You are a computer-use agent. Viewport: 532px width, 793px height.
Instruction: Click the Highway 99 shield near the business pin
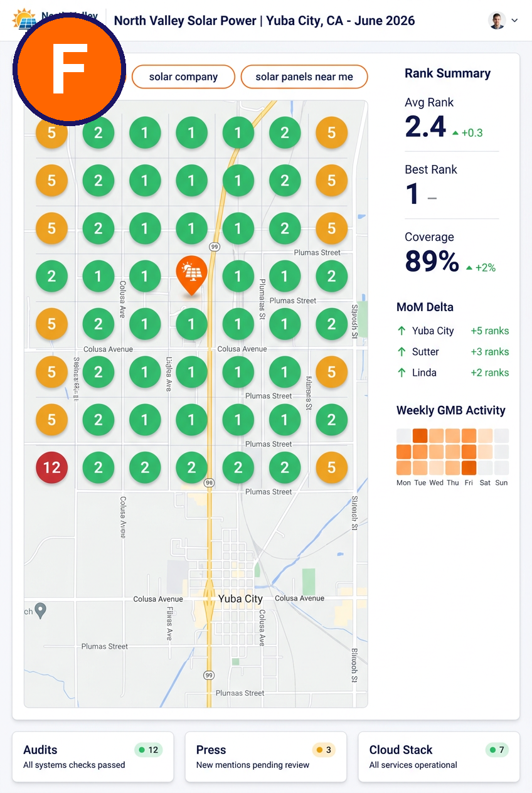coord(215,247)
